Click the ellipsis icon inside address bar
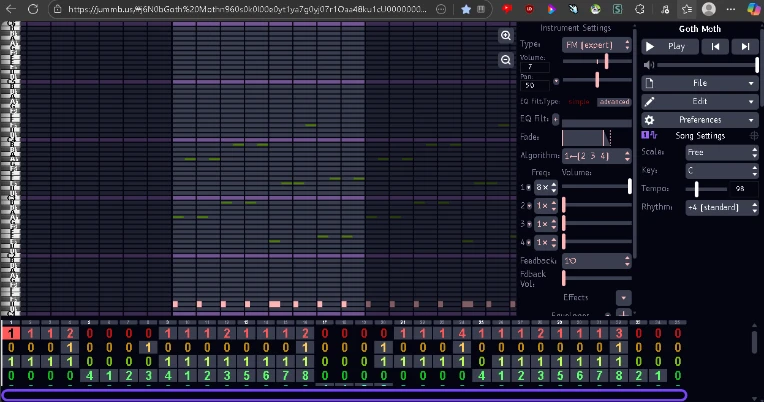Viewport: 764px width, 402px height. pyautogui.click(x=441, y=9)
